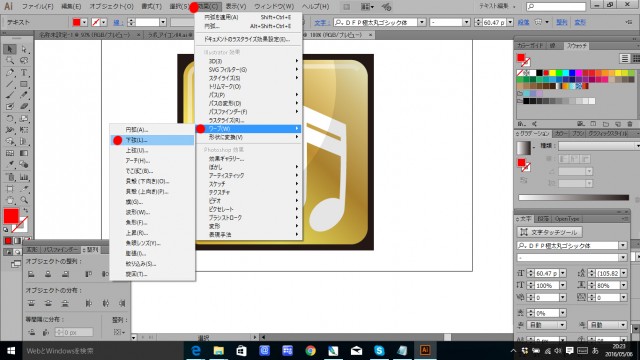Switch to Gradient fill mode button

point(18,241)
